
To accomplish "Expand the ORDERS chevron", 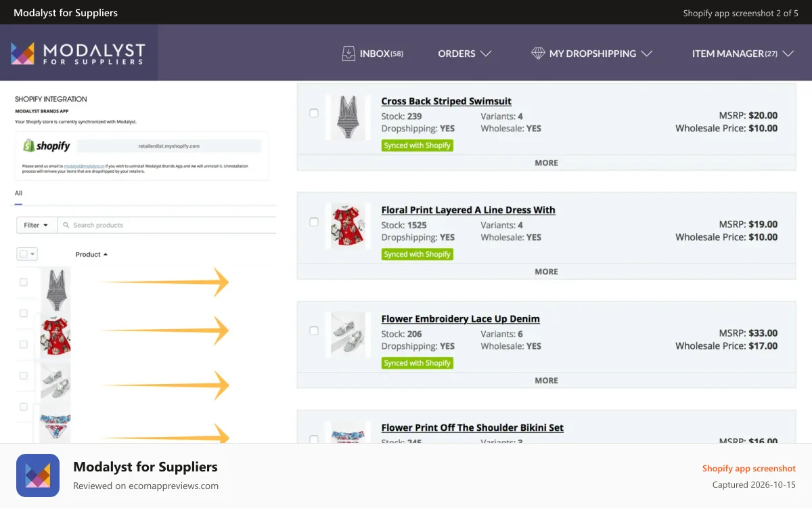I will click(485, 54).
